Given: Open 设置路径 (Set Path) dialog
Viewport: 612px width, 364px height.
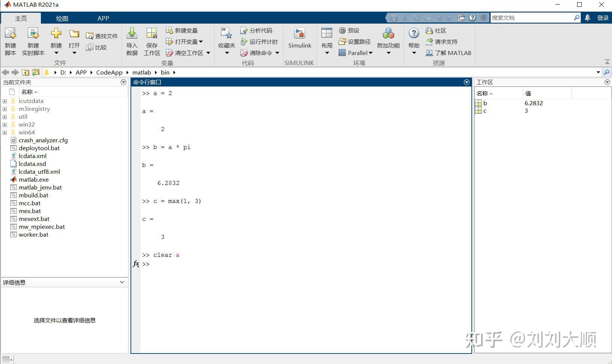Looking at the screenshot, I should [x=354, y=42].
